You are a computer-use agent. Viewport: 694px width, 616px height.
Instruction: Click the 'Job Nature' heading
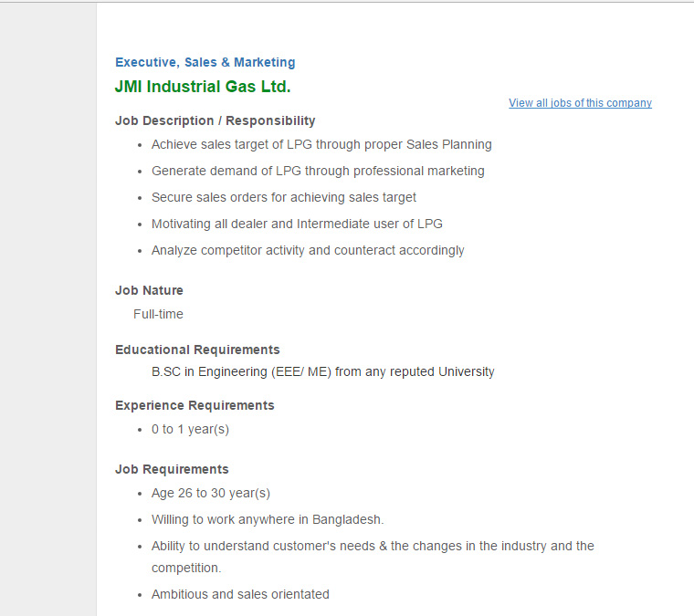click(149, 290)
